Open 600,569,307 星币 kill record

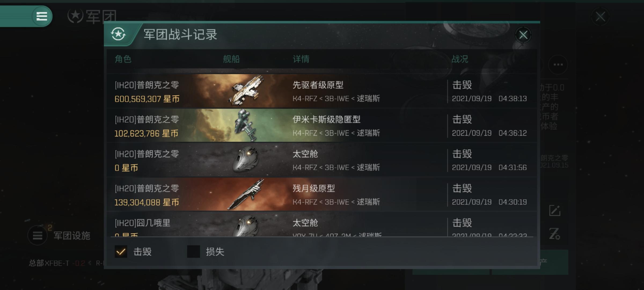coord(322,91)
